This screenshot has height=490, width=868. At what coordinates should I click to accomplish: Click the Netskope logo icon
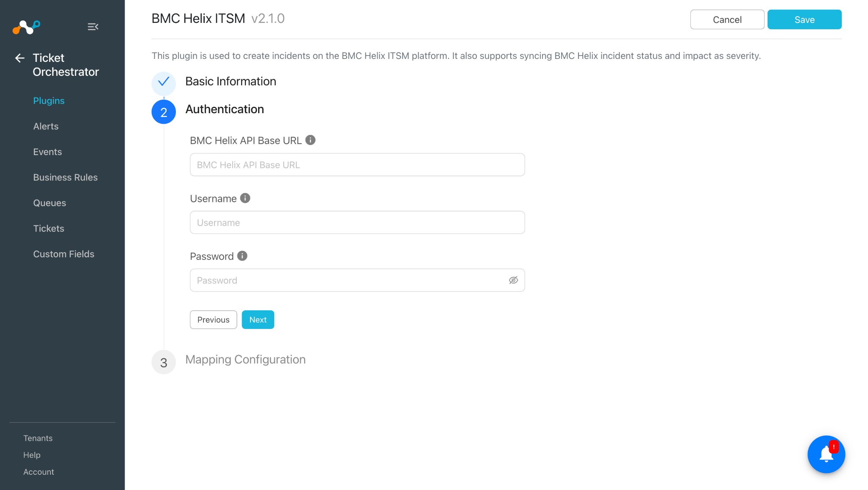[26, 27]
